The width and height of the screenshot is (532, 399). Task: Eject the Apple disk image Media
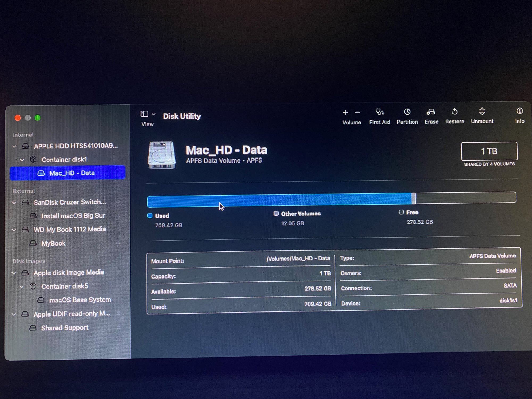(x=118, y=272)
